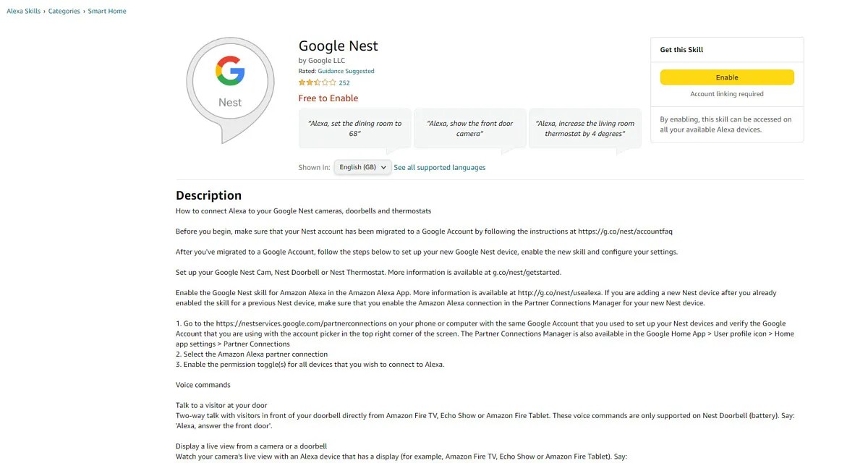Select the dining room voice command card
Screen dimensions: 868x463
pyautogui.click(x=354, y=129)
